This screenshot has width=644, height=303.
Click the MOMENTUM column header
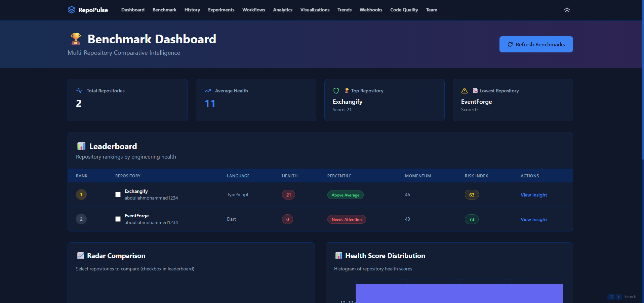418,176
